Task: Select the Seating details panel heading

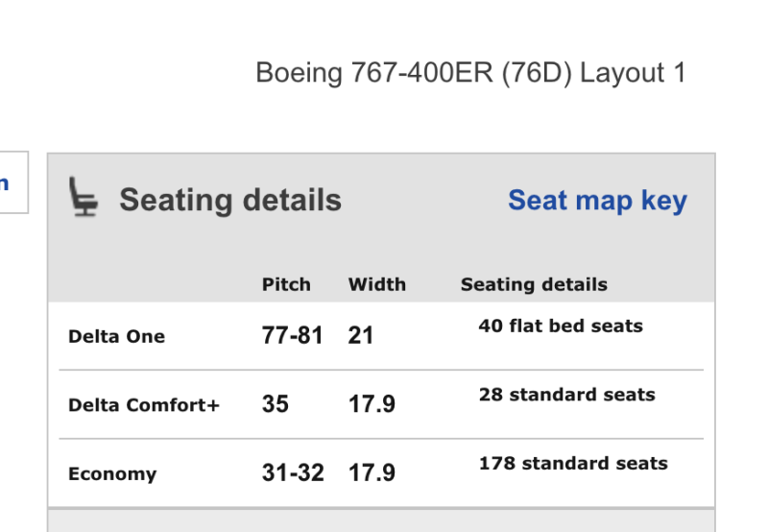Action: point(230,200)
